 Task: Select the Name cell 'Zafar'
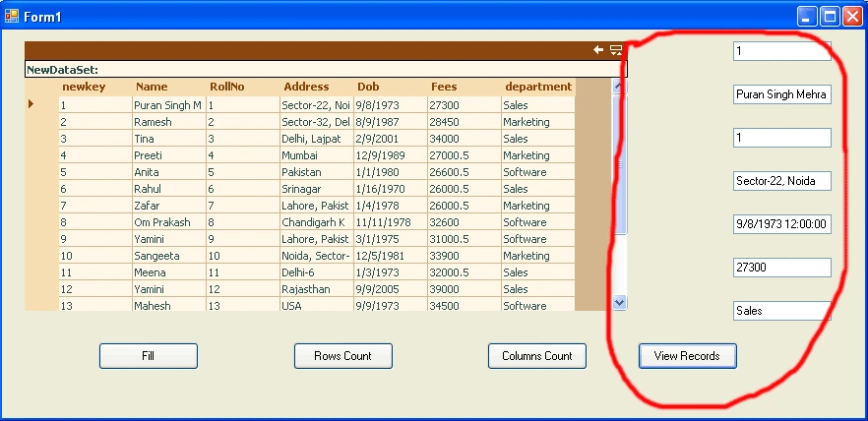169,206
